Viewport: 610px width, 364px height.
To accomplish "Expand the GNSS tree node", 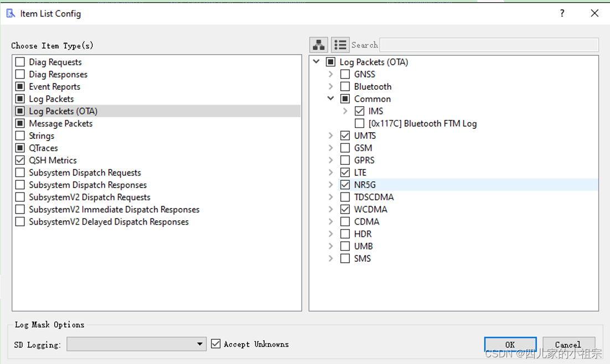I will coord(330,74).
